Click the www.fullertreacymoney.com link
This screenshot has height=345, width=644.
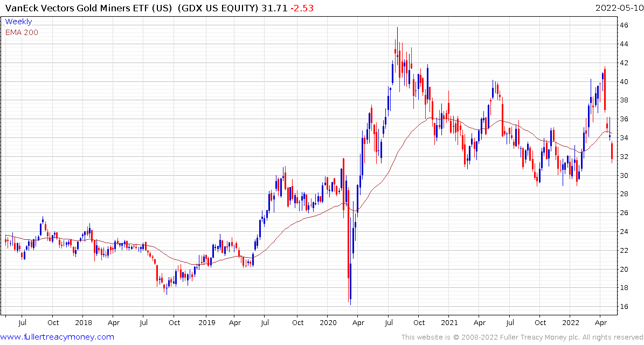[x=57, y=337]
